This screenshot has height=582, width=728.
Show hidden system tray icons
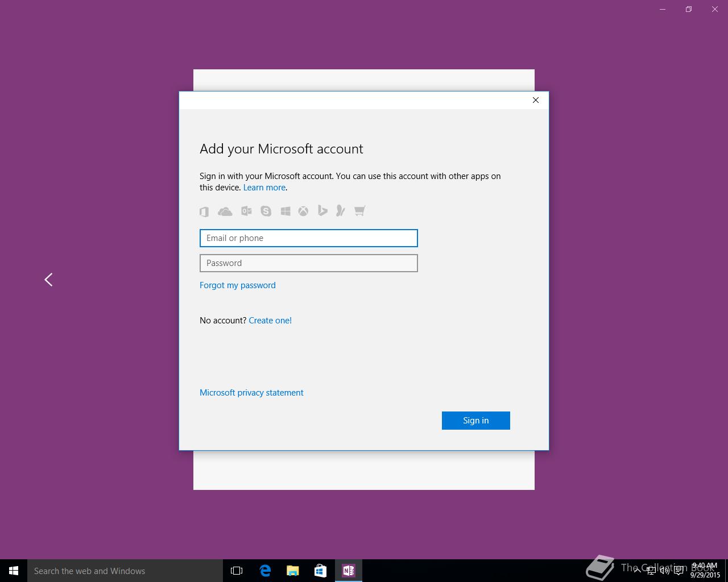click(x=638, y=571)
